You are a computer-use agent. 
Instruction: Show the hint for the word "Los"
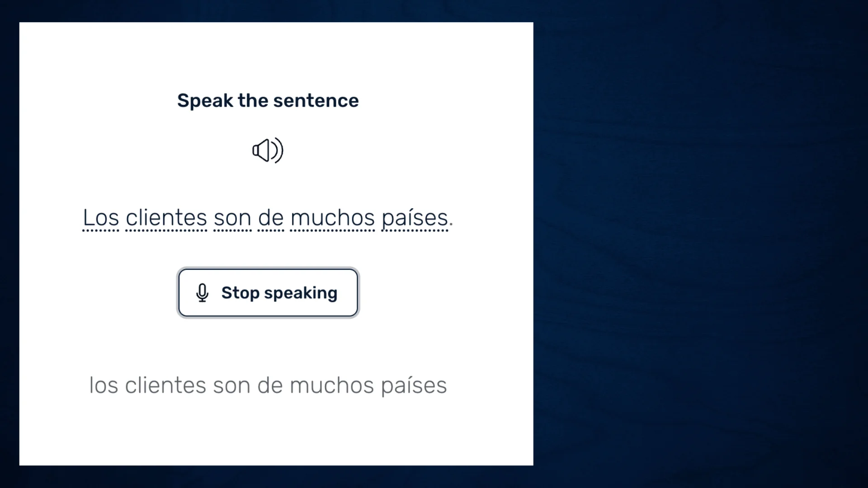pos(101,218)
